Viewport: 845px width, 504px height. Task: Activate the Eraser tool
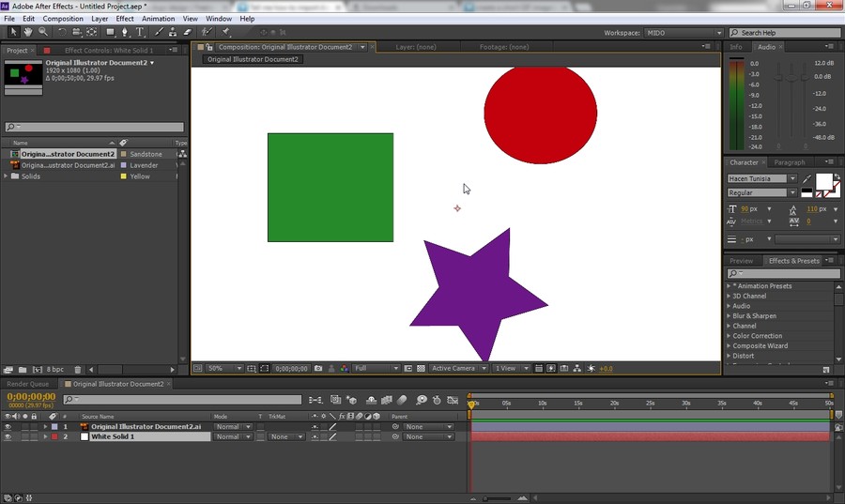(188, 32)
